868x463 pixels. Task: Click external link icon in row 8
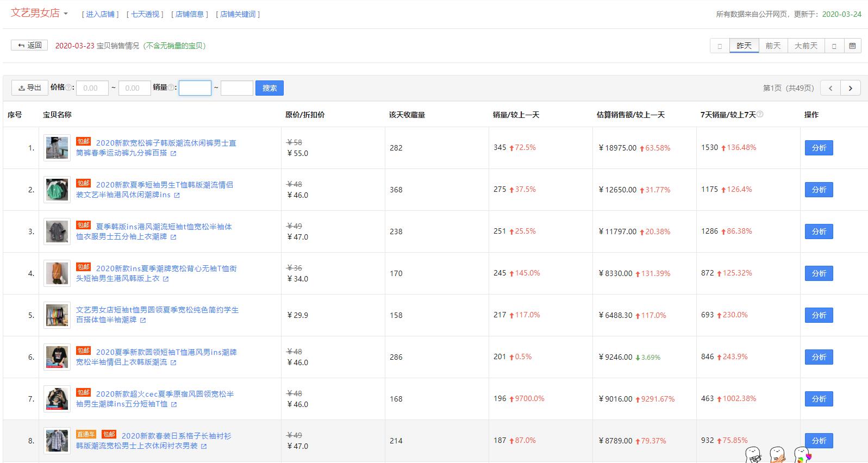point(204,447)
